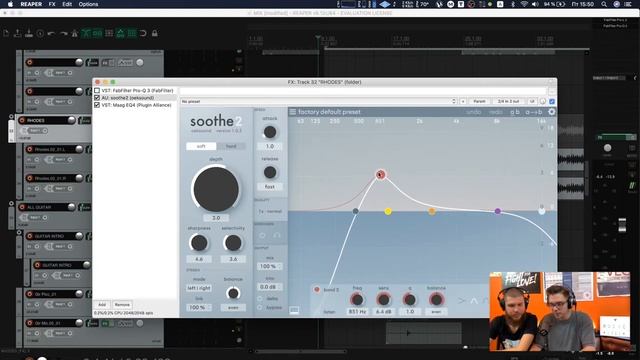Open stereo mode left | right dropdown
Screen dimensions: 640x360
199,288
